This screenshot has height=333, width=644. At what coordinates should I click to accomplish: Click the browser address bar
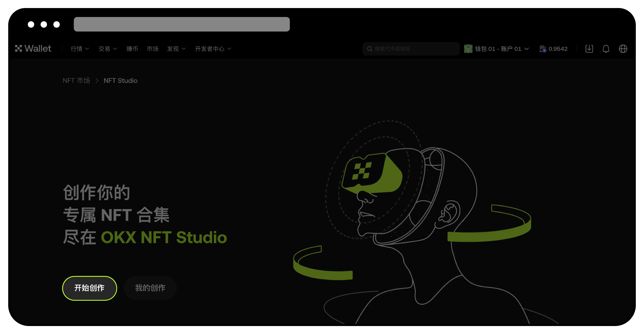point(182,24)
